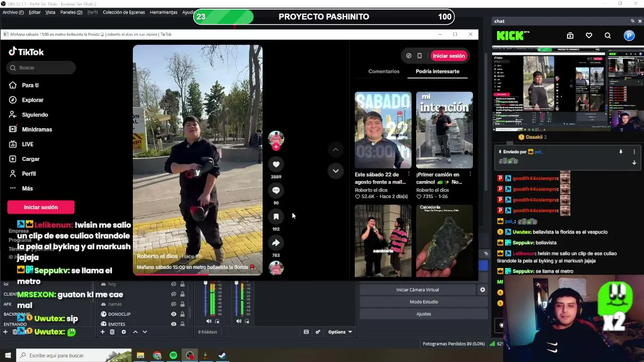Switch to the Comentarios tab
Screen dimensions: 644x362
384,71
